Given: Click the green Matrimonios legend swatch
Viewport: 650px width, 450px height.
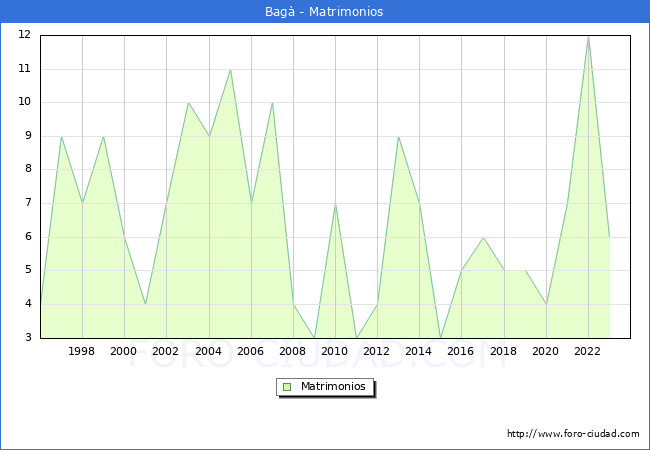Looking at the screenshot, I should 286,387.
